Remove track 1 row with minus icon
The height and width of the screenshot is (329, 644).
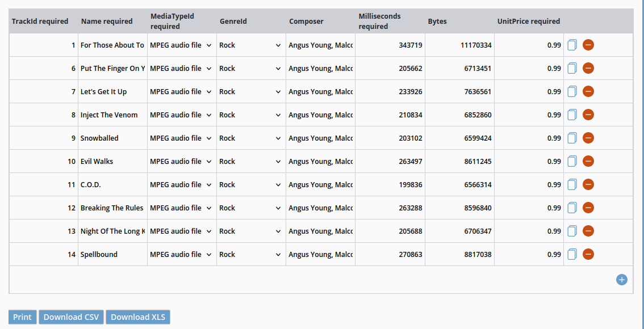coord(588,45)
